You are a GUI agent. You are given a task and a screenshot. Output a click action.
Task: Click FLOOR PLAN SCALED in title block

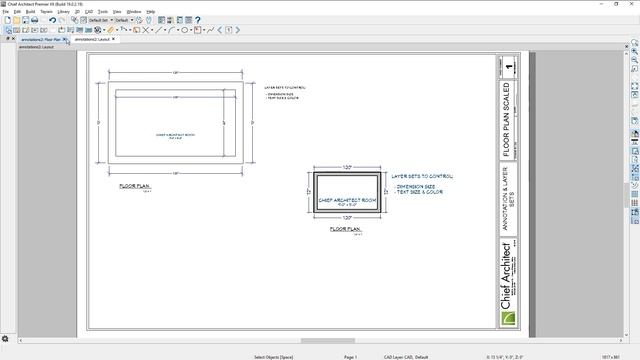pos(506,120)
